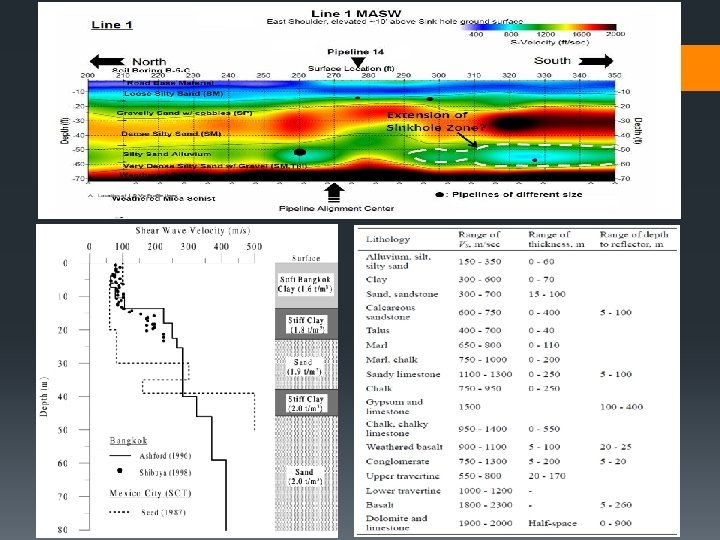Click the 'Surface' label above the soil column
The height and width of the screenshot is (540, 720).
point(306,258)
